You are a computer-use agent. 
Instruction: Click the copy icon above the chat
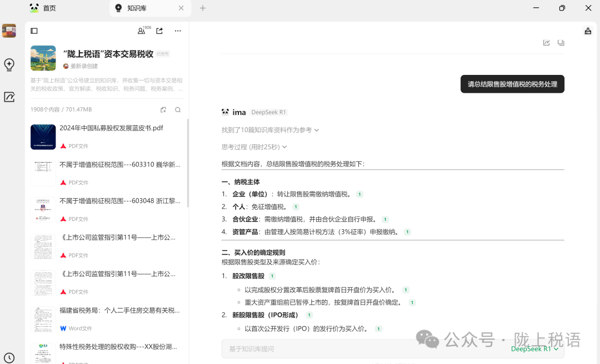click(x=561, y=43)
